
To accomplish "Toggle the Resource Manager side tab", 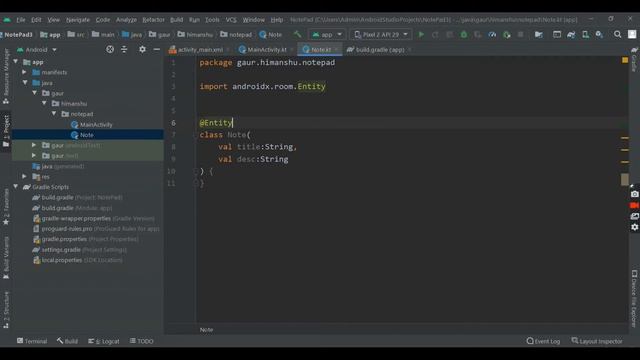I will point(6,76).
